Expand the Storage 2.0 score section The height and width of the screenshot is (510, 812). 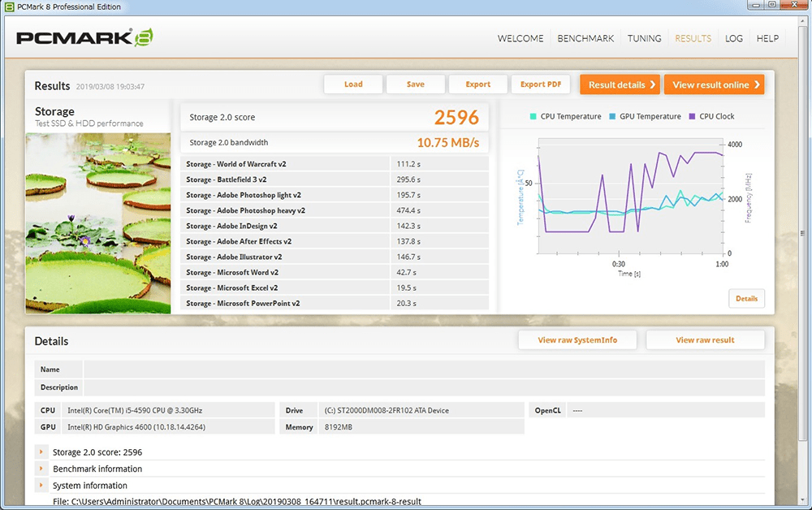click(41, 452)
